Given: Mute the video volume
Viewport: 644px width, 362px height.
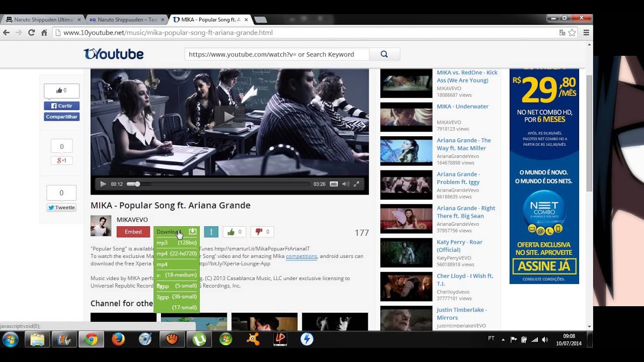Looking at the screenshot, I should [x=346, y=184].
